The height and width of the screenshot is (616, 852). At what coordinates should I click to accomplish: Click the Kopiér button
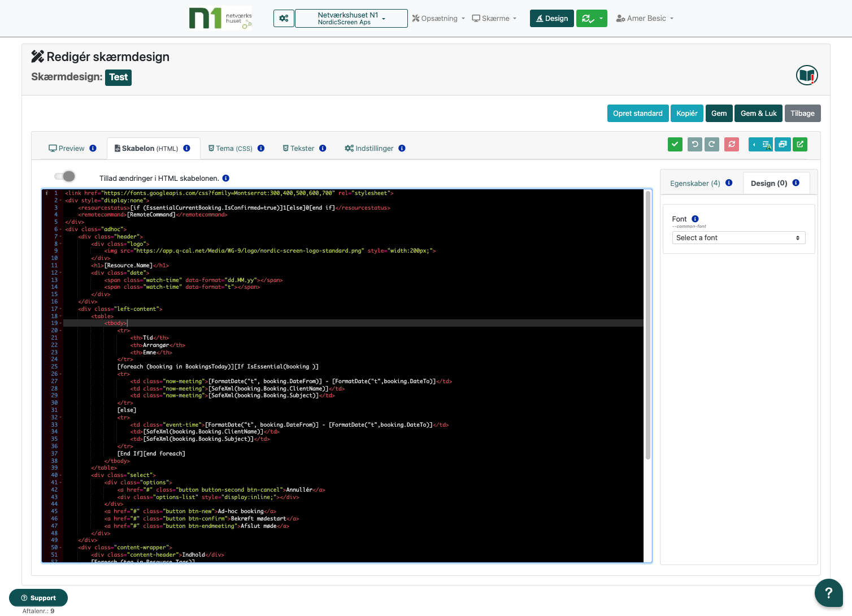[x=687, y=113]
